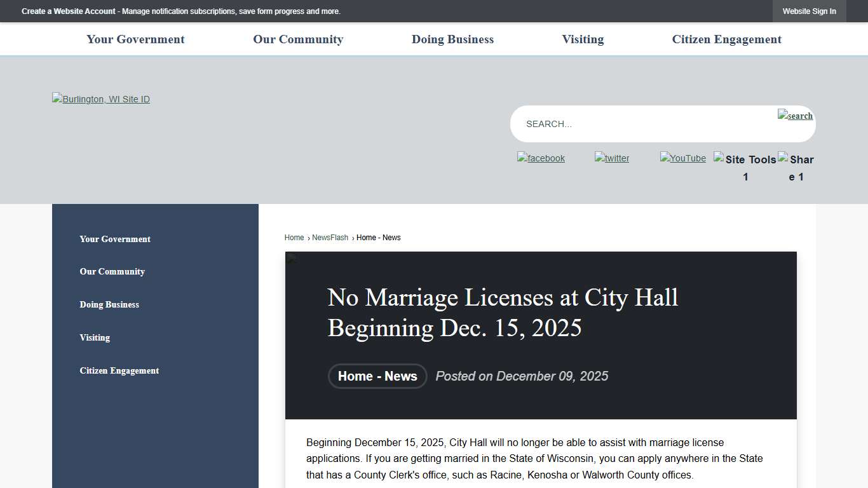Open the Site Tools icon
868x488 pixels.
[745, 167]
